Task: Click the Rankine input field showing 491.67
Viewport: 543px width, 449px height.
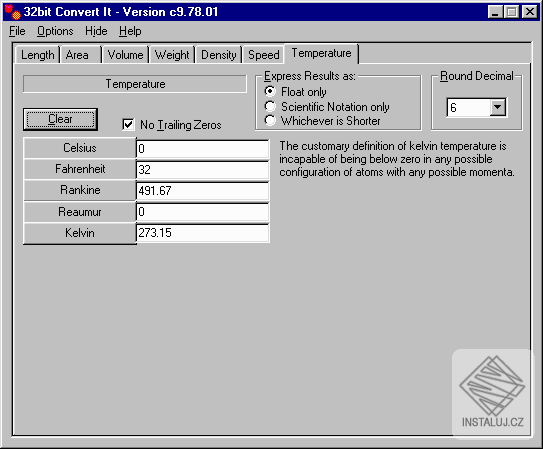Action: pos(203,191)
